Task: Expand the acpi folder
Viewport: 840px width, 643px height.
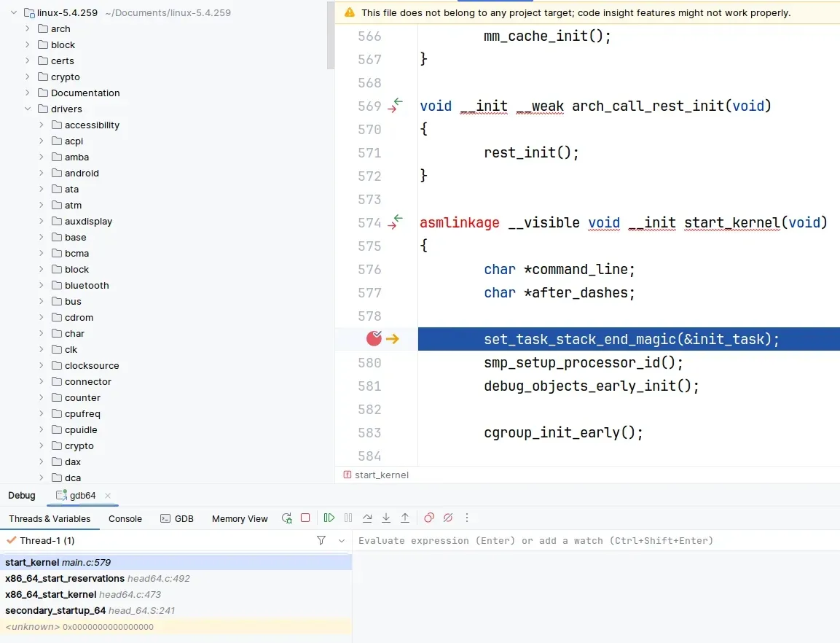Action: point(42,141)
